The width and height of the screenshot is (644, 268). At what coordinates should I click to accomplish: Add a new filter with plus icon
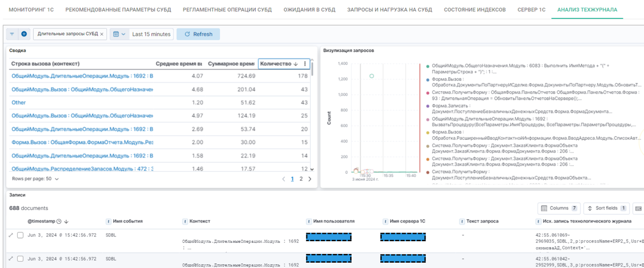(24, 34)
